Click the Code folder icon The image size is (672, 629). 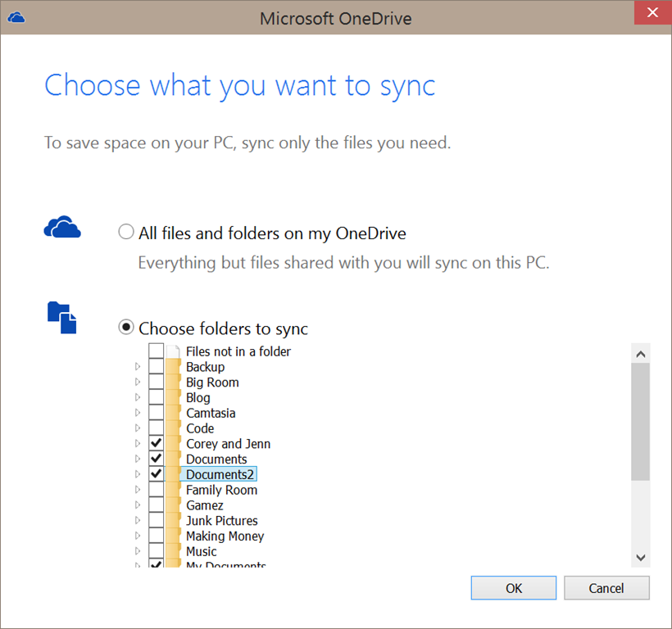[x=173, y=428]
